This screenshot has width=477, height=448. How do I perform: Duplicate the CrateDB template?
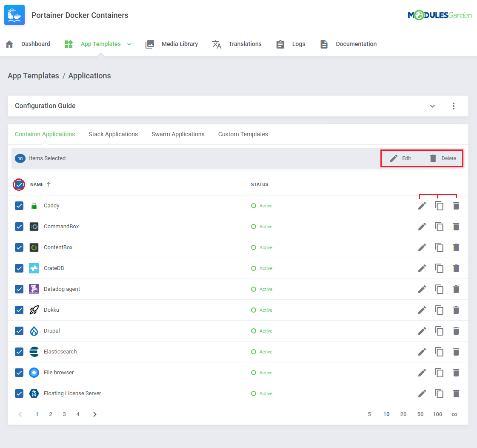439,268
